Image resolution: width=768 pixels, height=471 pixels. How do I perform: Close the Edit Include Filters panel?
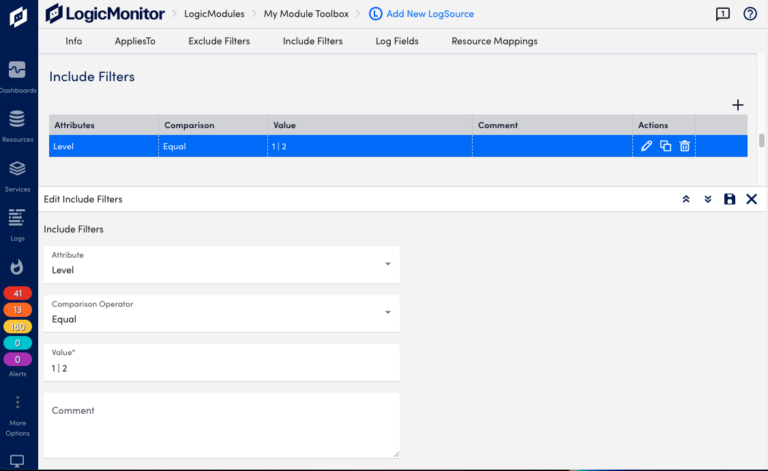click(x=751, y=199)
